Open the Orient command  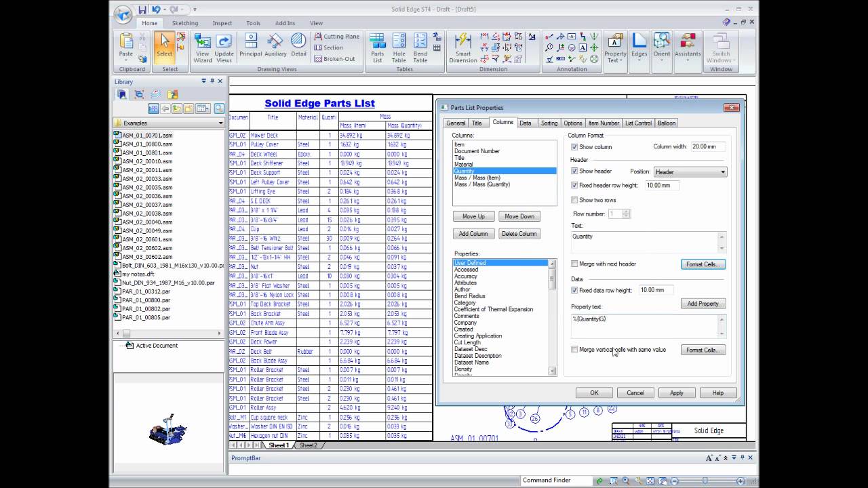[x=662, y=48]
